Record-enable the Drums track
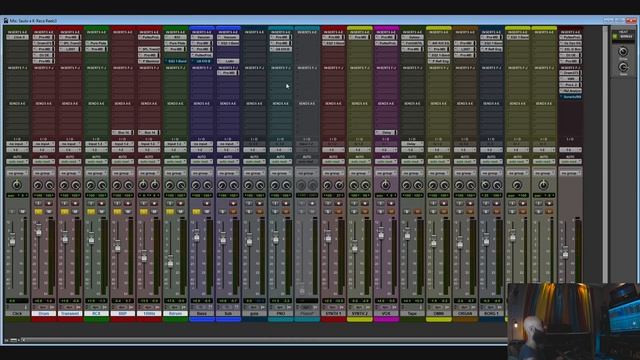 pyautogui.click(x=49, y=203)
